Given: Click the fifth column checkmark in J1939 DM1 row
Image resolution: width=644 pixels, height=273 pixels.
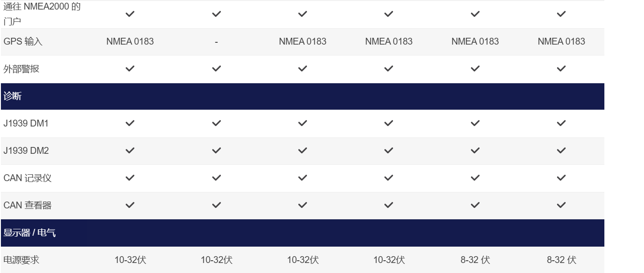Looking at the screenshot, I should coord(475,123).
